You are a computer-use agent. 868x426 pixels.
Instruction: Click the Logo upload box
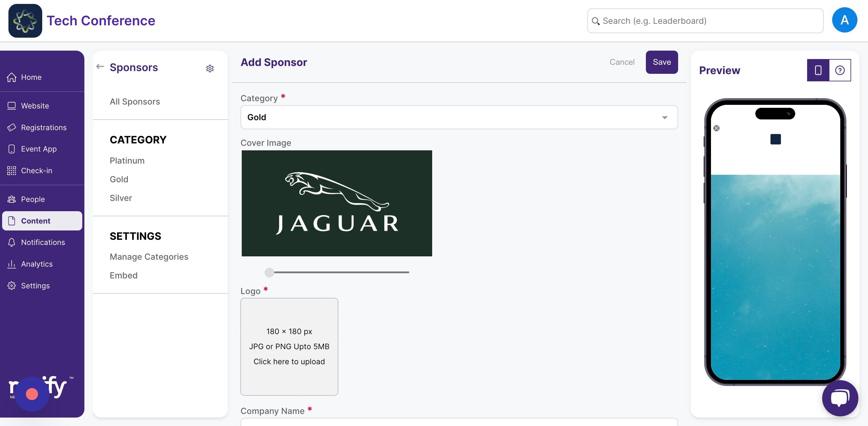click(x=289, y=346)
